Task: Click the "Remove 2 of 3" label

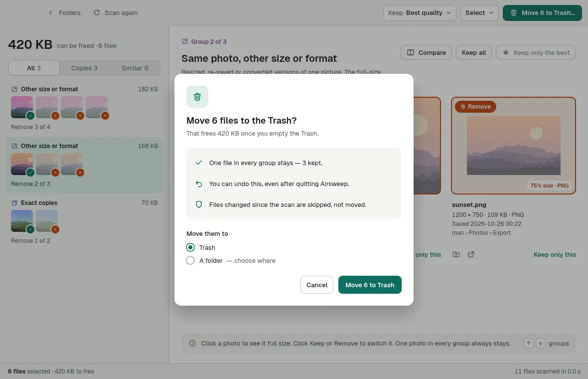Action: click(30, 184)
